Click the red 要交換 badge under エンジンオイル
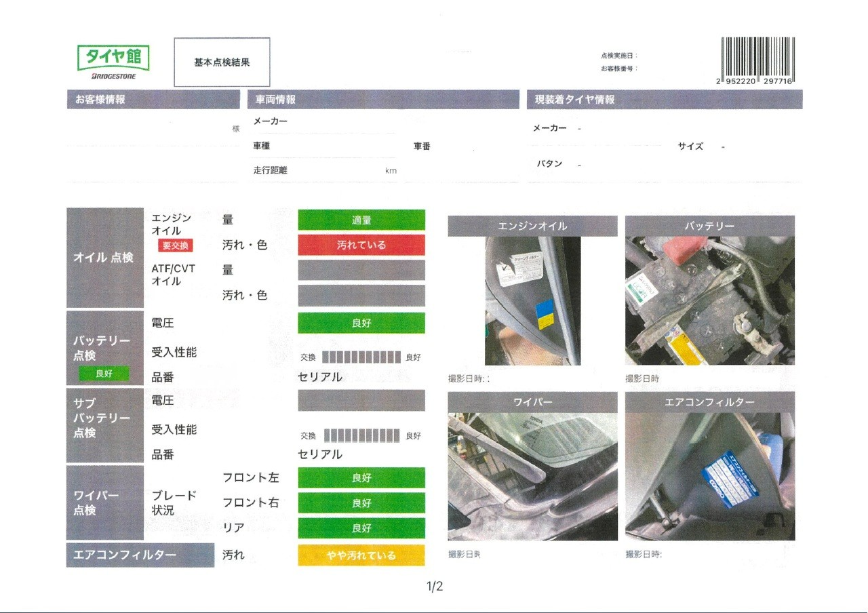Image resolution: width=868 pixels, height=613 pixels. tap(176, 245)
